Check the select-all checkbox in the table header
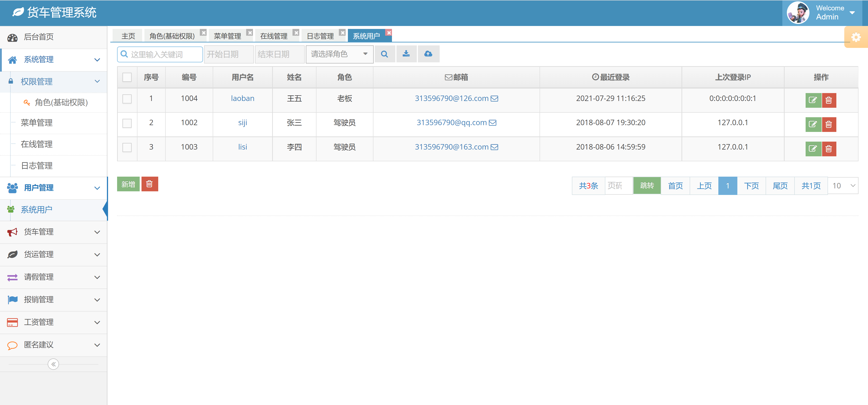Screen dimensions: 868x405 127,77
